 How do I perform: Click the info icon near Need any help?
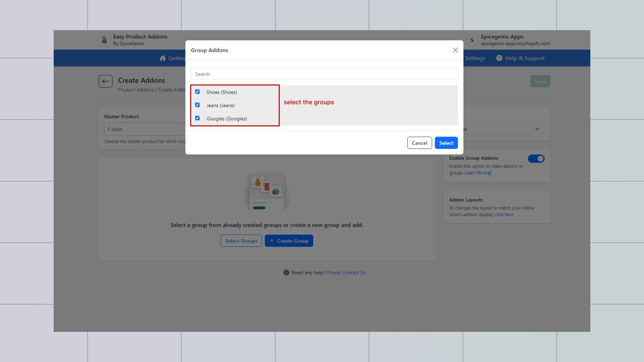[286, 273]
